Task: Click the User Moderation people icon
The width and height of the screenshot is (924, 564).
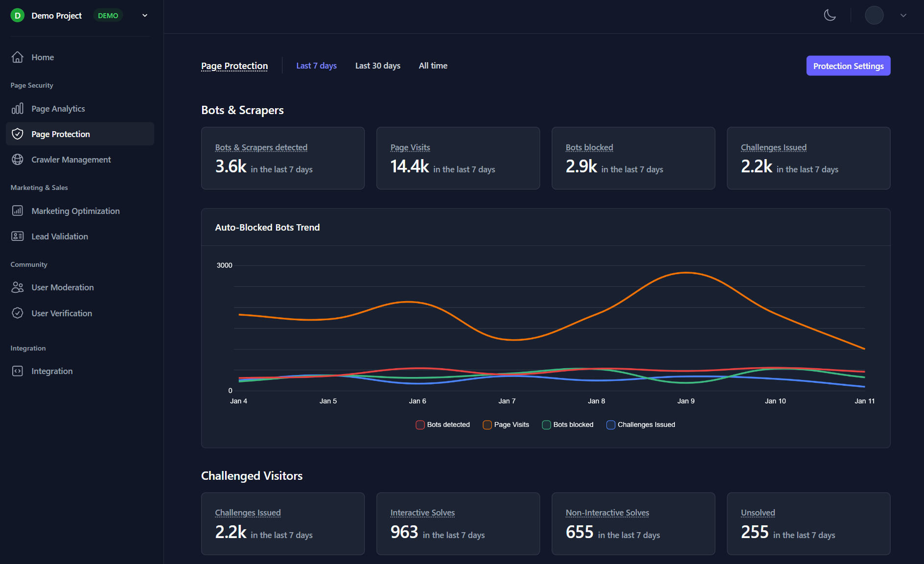Action: pos(18,287)
